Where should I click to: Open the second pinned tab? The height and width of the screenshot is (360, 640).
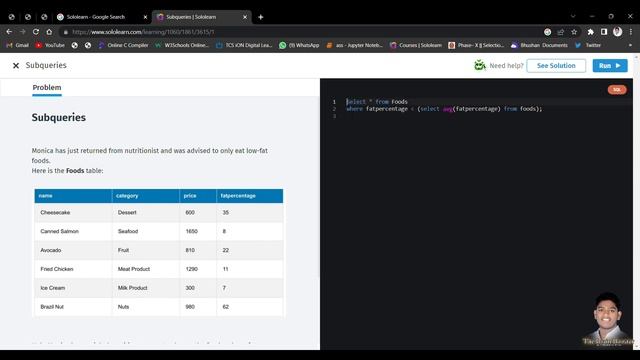click(x=28, y=17)
